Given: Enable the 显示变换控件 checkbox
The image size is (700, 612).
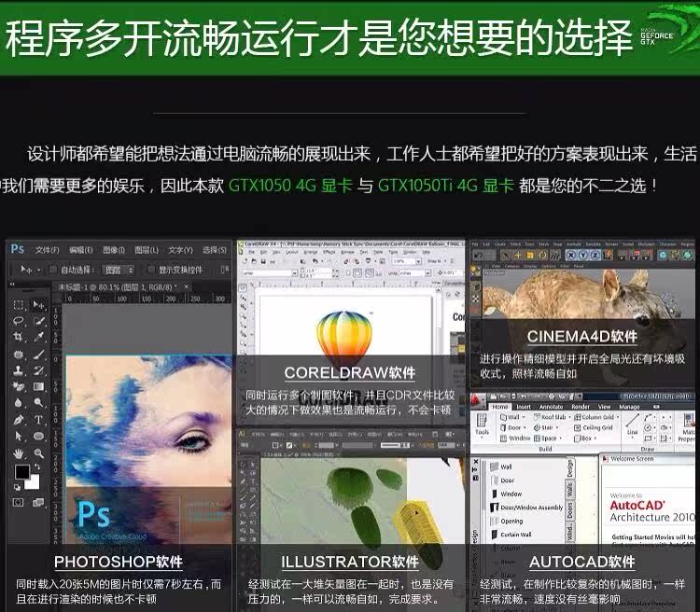Looking at the screenshot, I should click(x=151, y=270).
